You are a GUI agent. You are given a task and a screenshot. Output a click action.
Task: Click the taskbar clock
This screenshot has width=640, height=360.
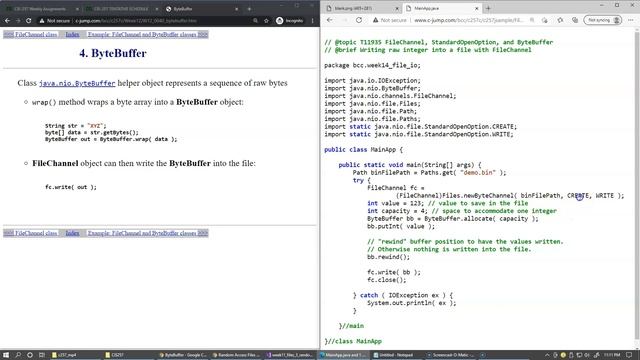click(612, 355)
